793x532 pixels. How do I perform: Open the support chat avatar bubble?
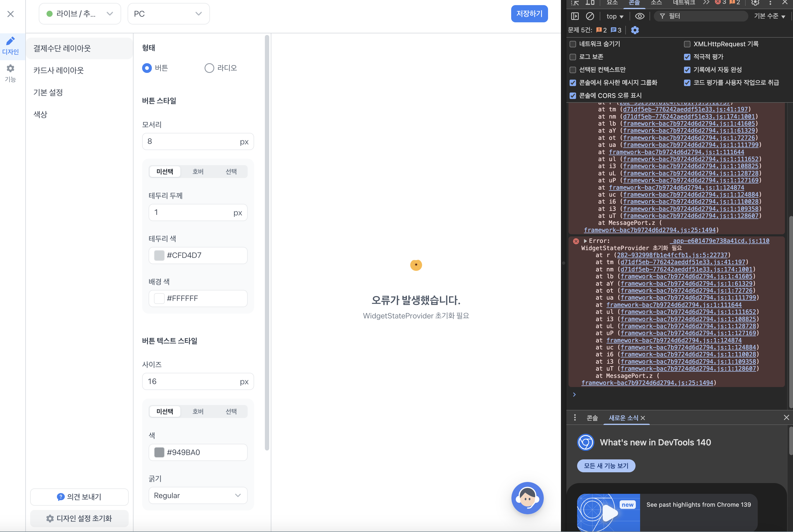527,498
